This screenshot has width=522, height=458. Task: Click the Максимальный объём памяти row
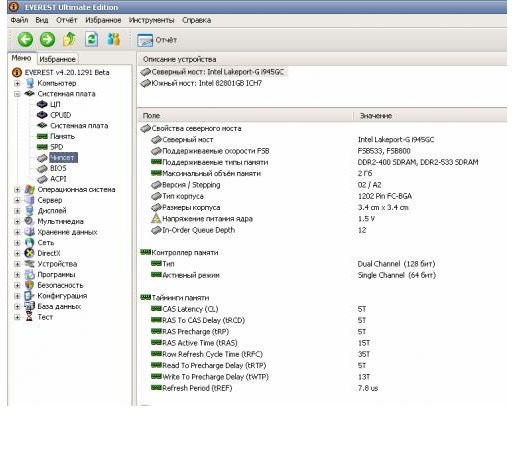tap(323, 174)
